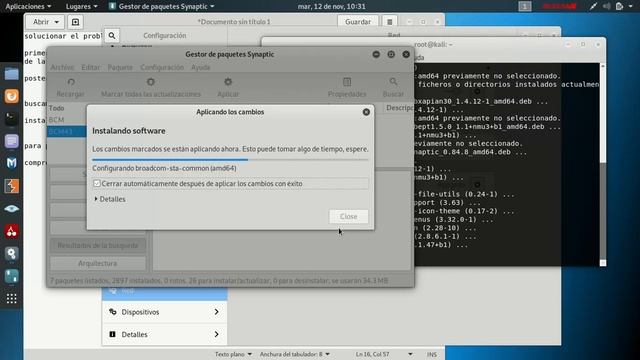This screenshot has width=640, height=360.
Task: Click Marcar todas las actualizaciones toolbar icon
Action: click(151, 82)
